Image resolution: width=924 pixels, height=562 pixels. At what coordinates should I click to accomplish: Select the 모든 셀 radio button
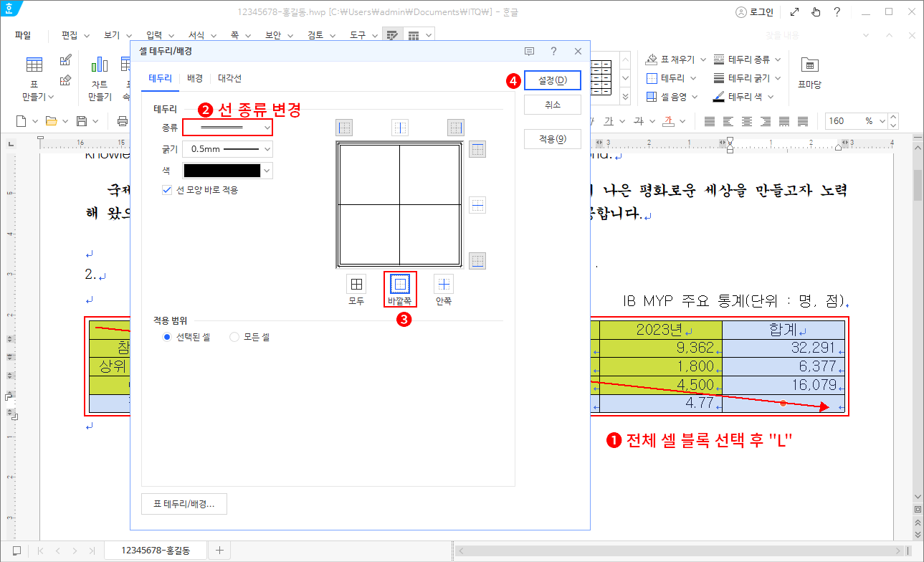[x=234, y=337]
